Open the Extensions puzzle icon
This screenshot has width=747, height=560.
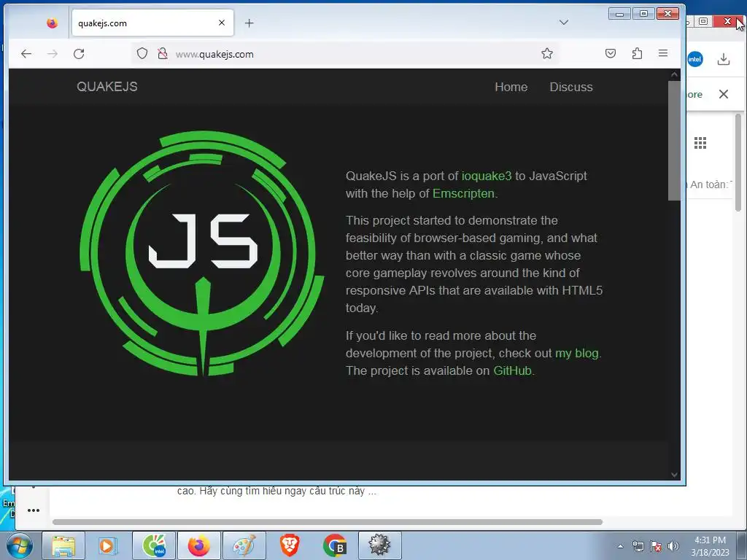click(x=637, y=53)
